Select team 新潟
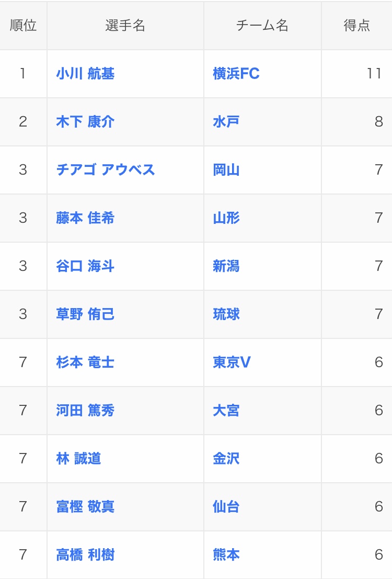Viewport: 392px width, 579px height. click(x=226, y=266)
